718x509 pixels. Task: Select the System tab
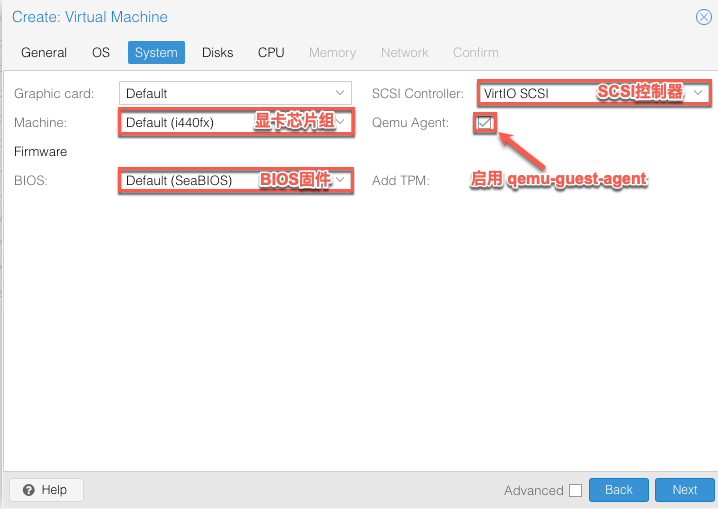tap(156, 53)
